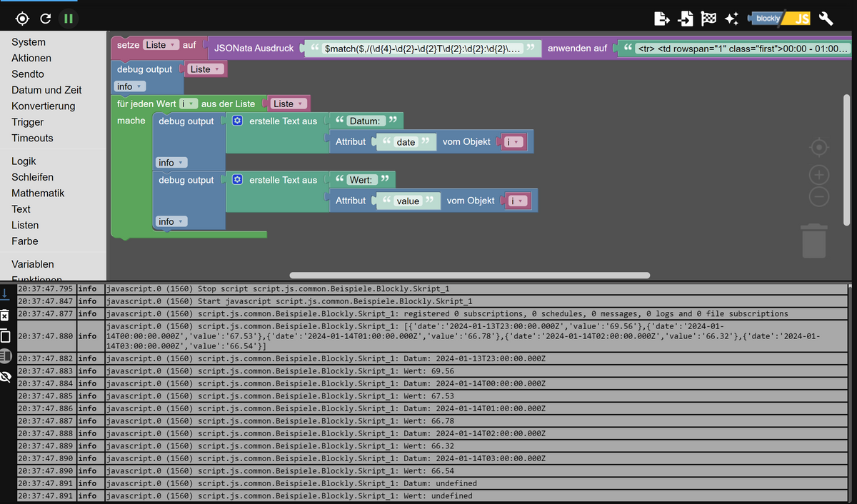Click log row 'Datum: undefined'
Screen dimensions: 857x504
[x=433, y=483]
